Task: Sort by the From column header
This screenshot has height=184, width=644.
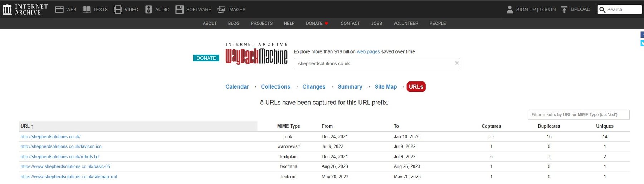Action: 327,126
